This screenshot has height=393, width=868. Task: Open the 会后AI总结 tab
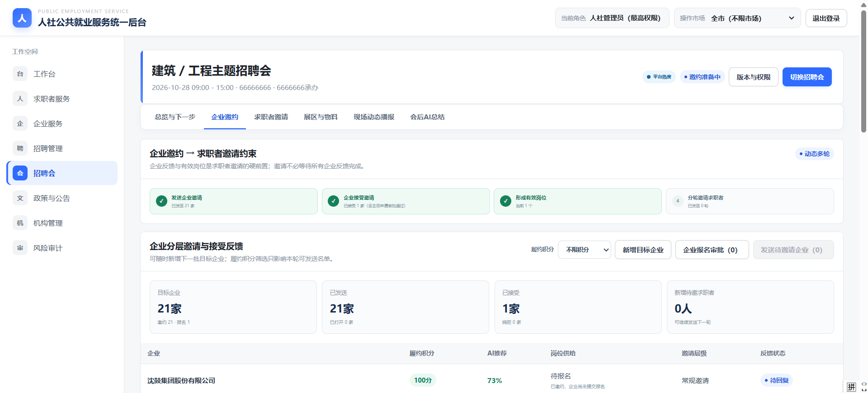tap(427, 117)
